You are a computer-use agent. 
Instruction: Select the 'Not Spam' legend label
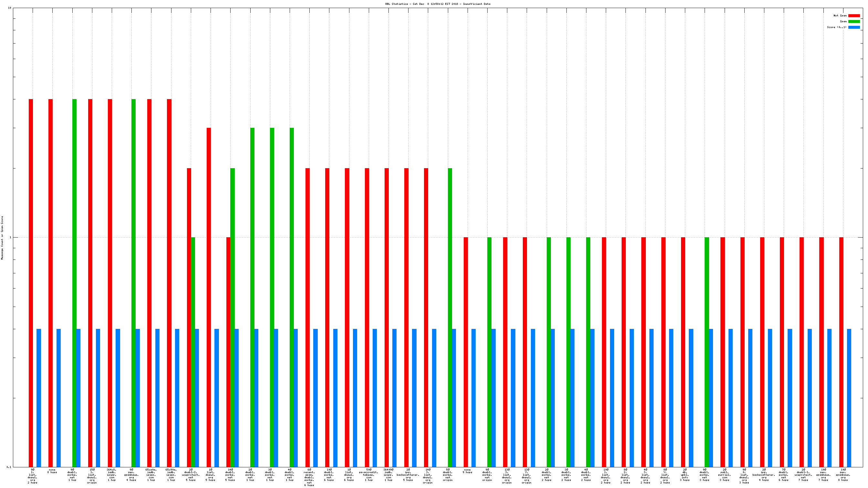point(840,15)
